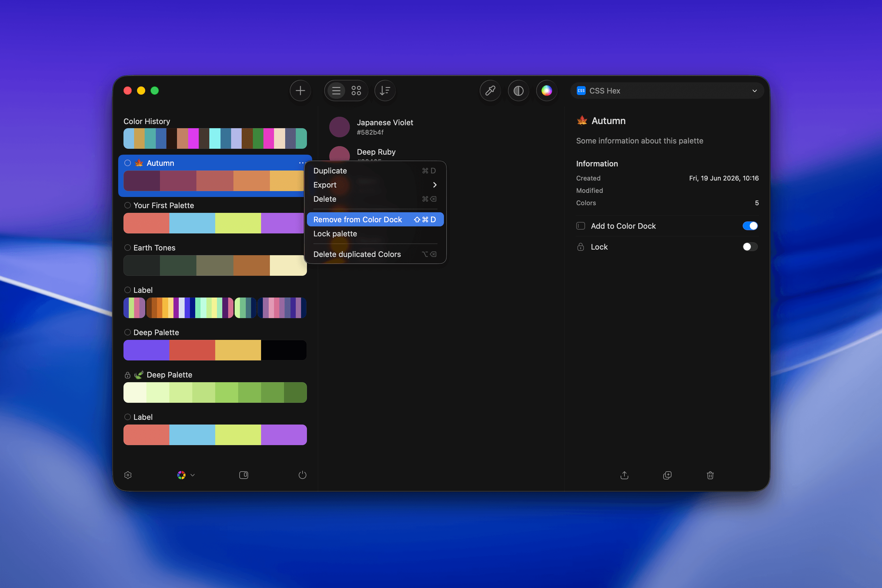882x588 pixels.
Task: Open the Autumn palette ellipsis menu
Action: pos(302,163)
